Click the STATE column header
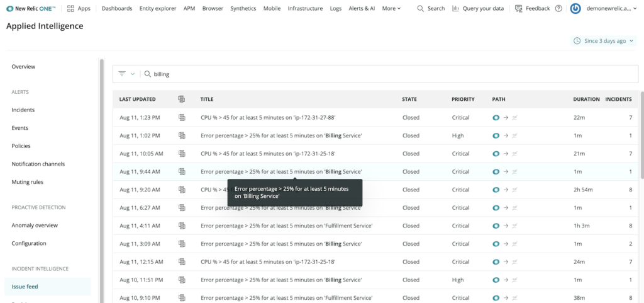644x303 pixels. pos(409,99)
